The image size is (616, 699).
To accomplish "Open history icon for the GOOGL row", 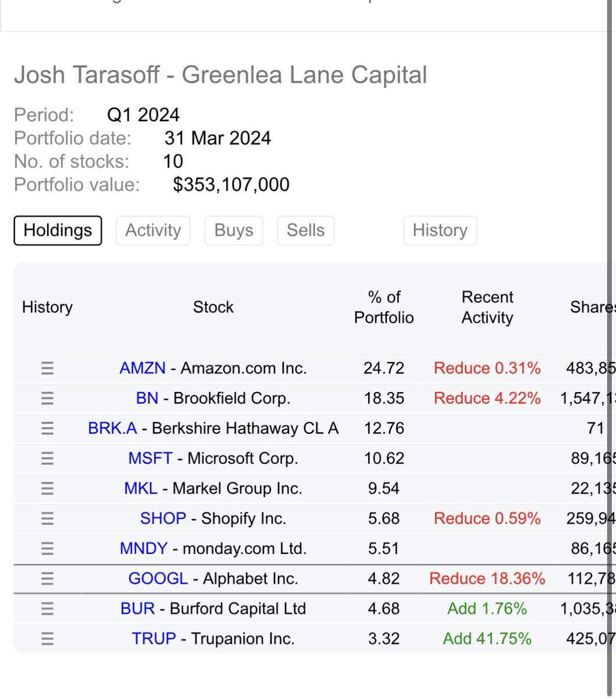I will 47,578.
